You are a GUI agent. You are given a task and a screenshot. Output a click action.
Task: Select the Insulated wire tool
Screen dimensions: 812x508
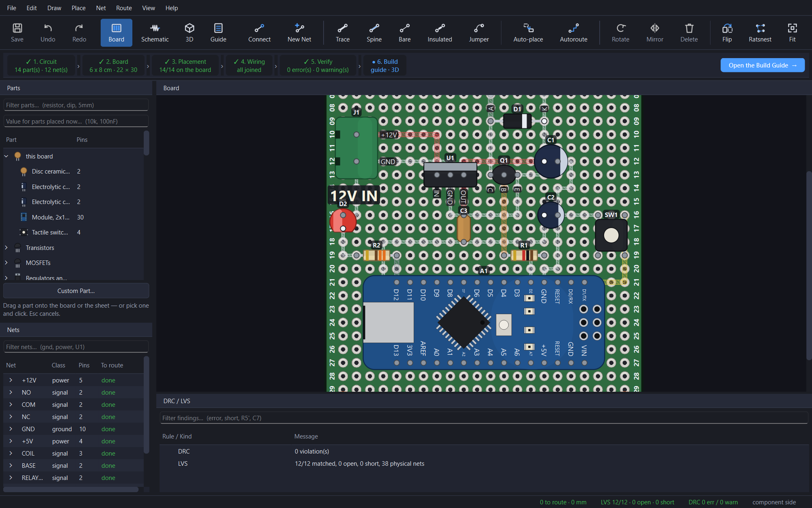[x=440, y=33]
